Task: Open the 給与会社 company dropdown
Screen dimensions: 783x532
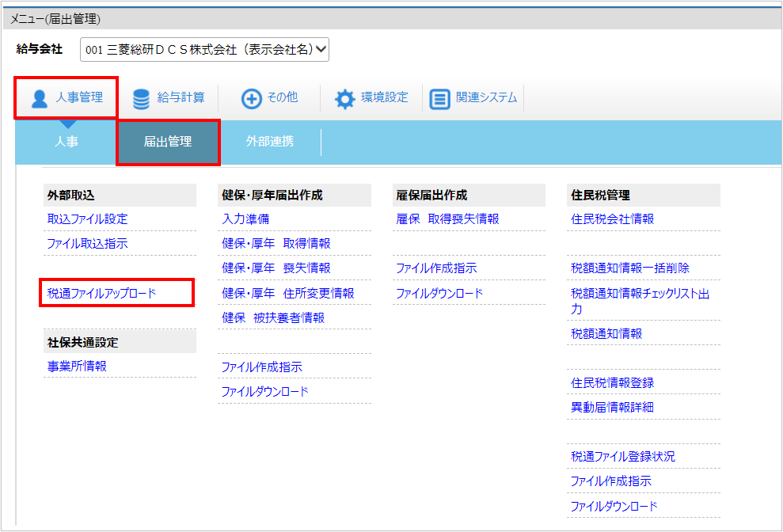Action: click(204, 49)
